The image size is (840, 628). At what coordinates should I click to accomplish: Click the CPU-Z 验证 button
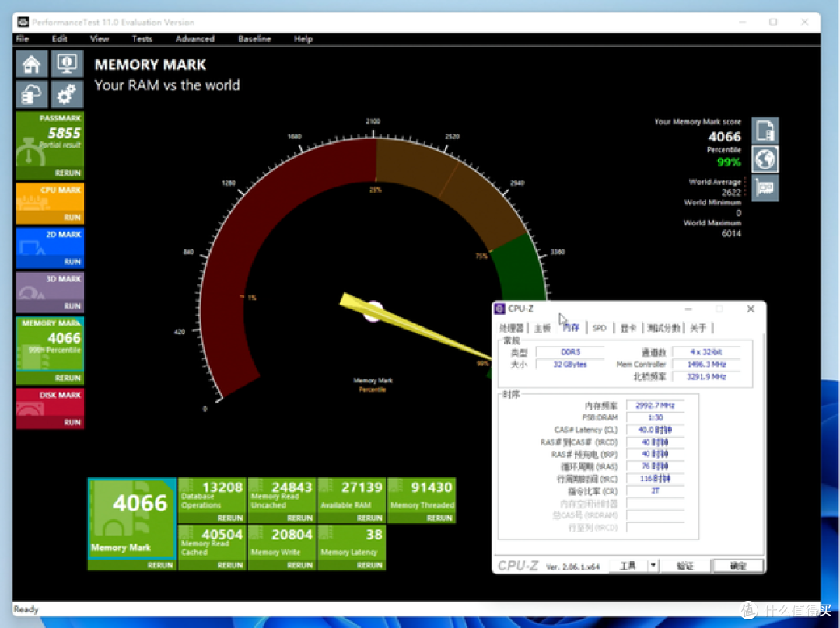[x=685, y=566]
